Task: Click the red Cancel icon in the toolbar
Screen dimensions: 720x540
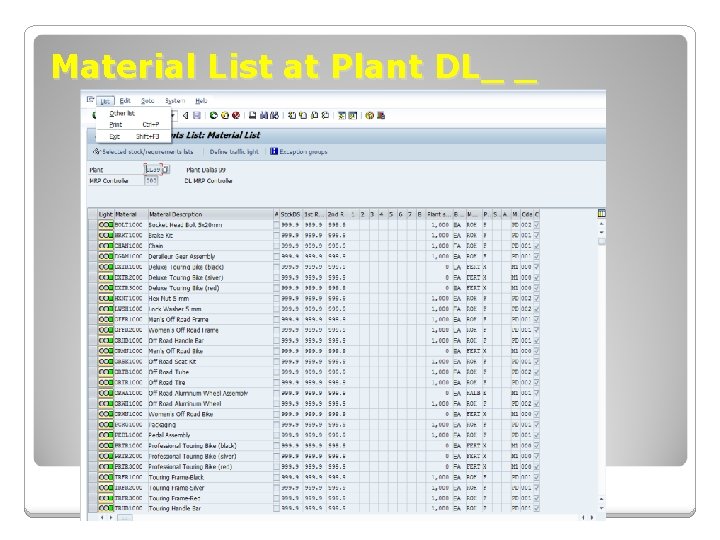Action: tap(236, 116)
